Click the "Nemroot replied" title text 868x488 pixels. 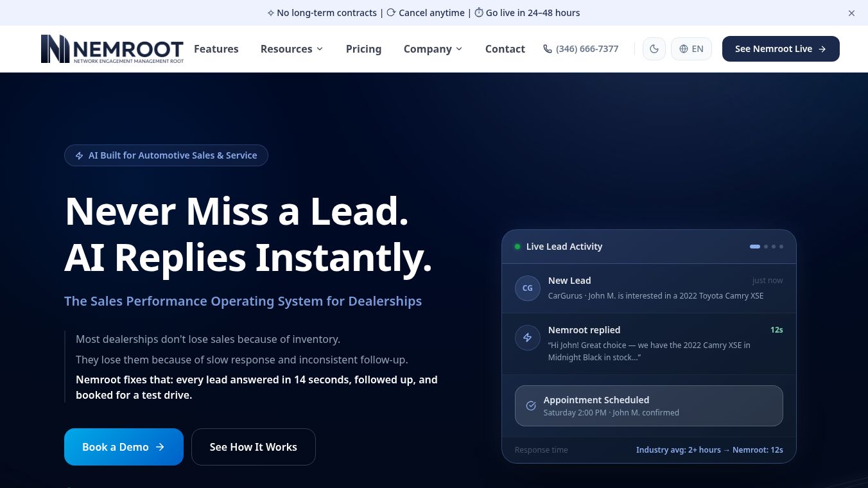click(584, 330)
